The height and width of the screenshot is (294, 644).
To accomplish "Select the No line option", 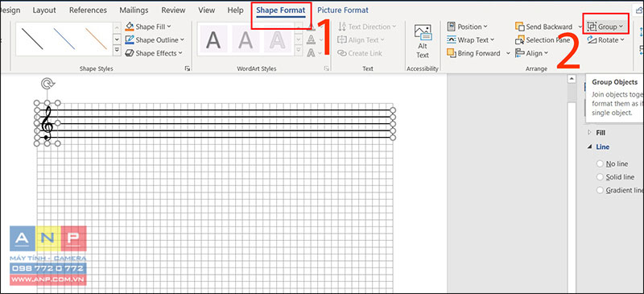I will (600, 164).
